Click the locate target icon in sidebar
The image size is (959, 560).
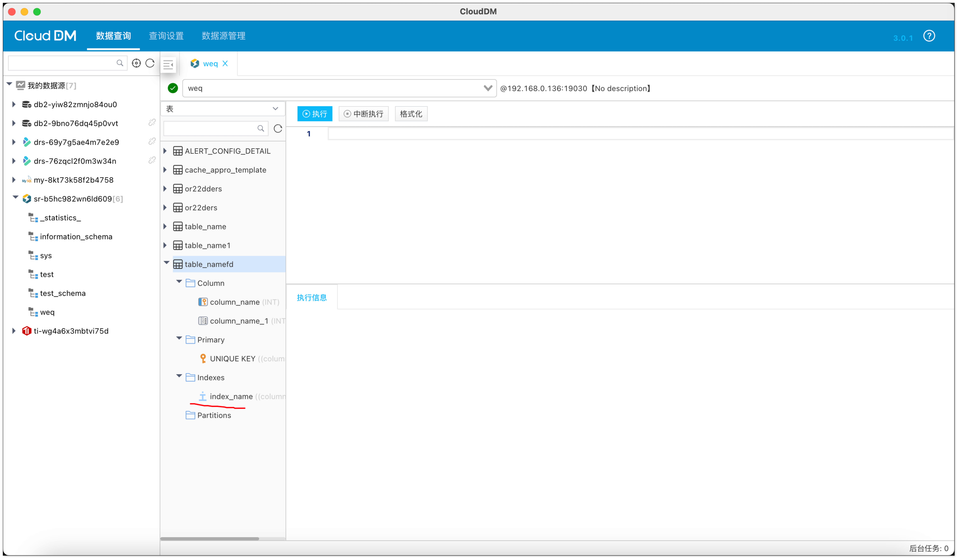[x=136, y=63]
